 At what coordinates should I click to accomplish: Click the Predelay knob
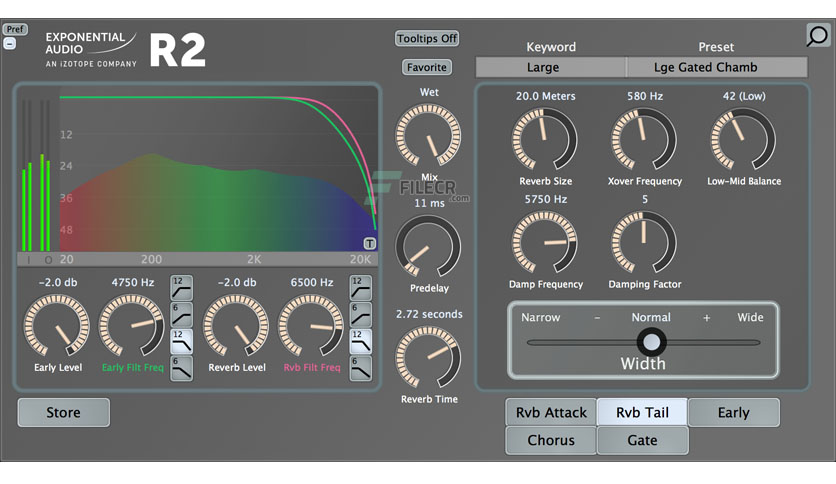(x=428, y=246)
